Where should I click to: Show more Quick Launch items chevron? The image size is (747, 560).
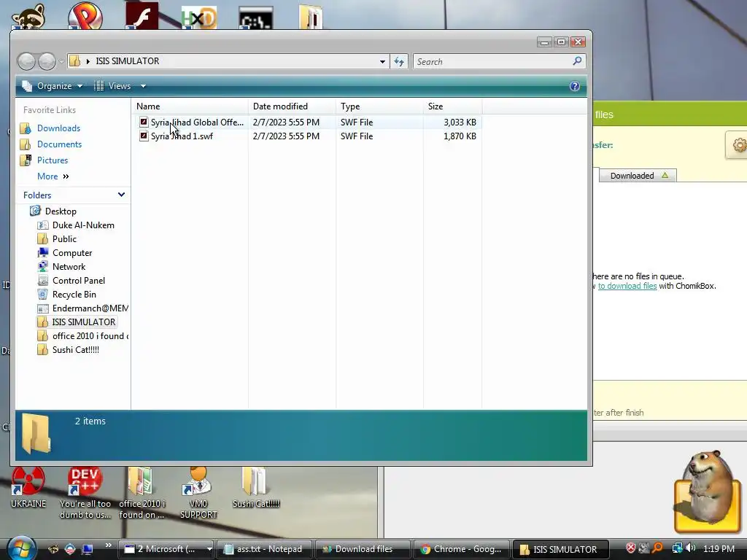(x=108, y=545)
